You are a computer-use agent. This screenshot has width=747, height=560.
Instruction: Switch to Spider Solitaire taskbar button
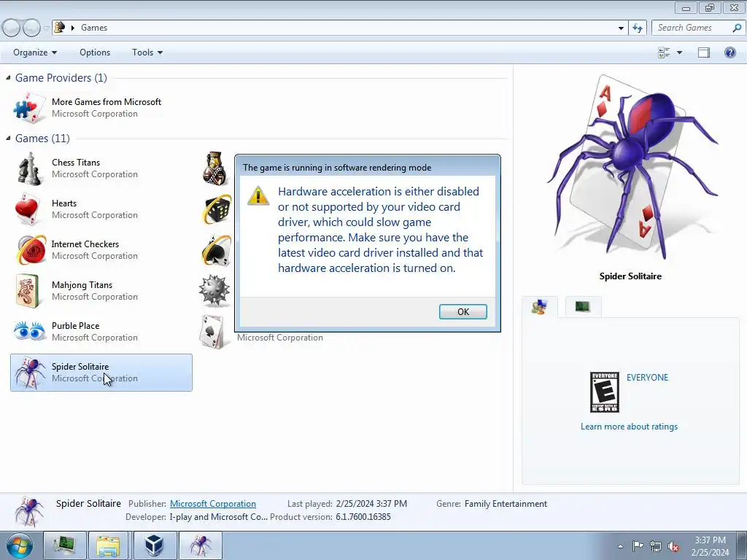coord(201,545)
